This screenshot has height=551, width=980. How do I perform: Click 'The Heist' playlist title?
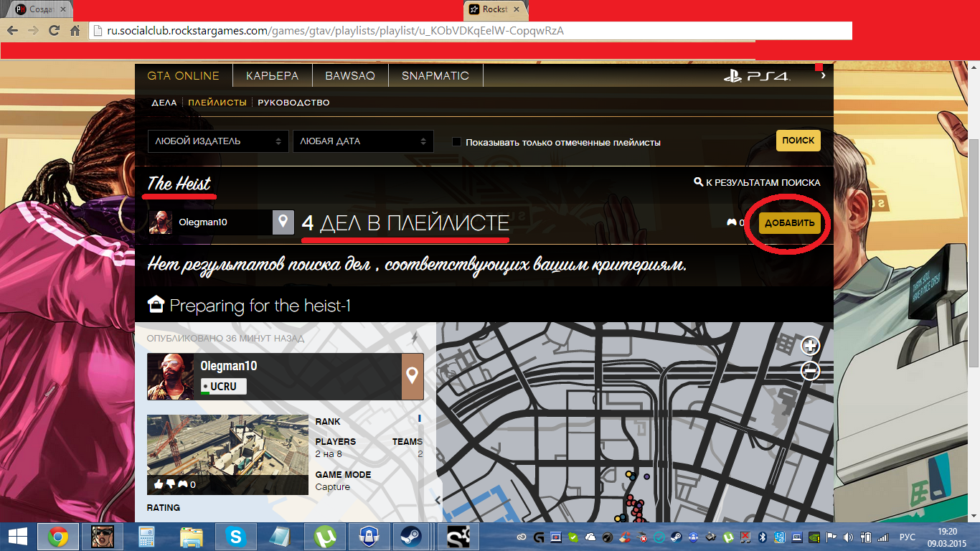click(179, 183)
